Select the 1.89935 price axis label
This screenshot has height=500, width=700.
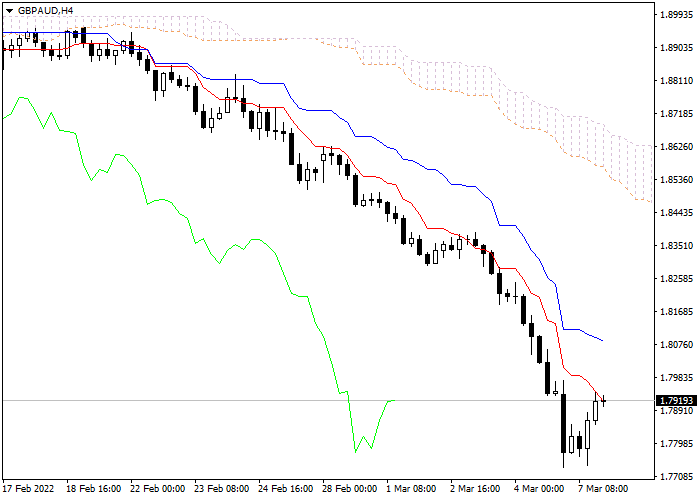pos(677,14)
